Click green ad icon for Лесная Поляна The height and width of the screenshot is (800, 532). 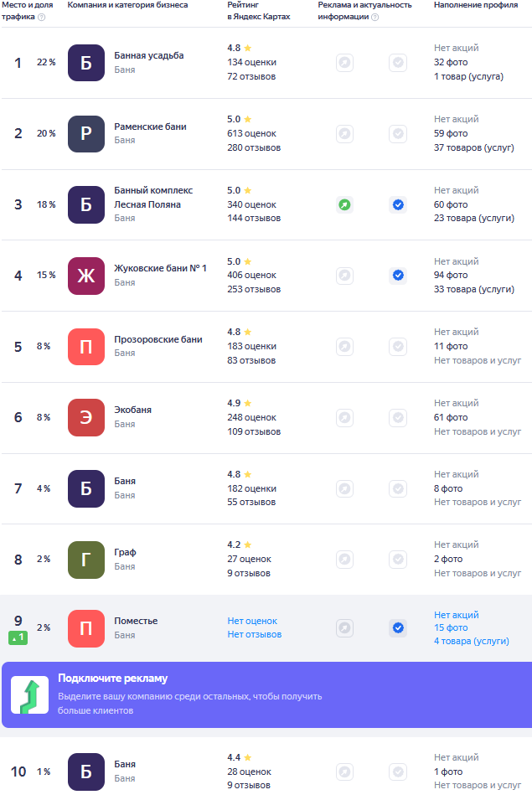pos(344,204)
